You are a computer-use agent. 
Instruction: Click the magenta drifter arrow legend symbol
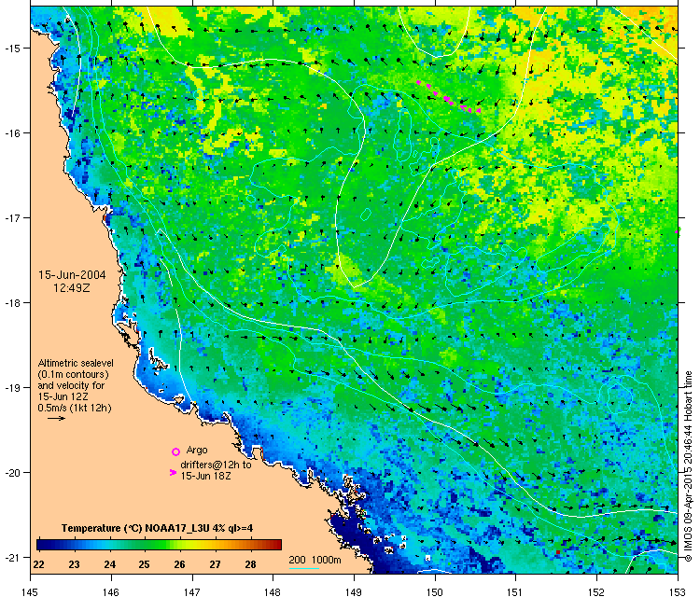[x=174, y=473]
